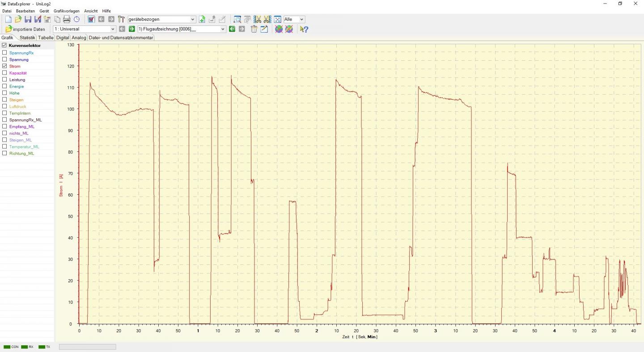Enable the Energie curve checkbox

[4, 86]
